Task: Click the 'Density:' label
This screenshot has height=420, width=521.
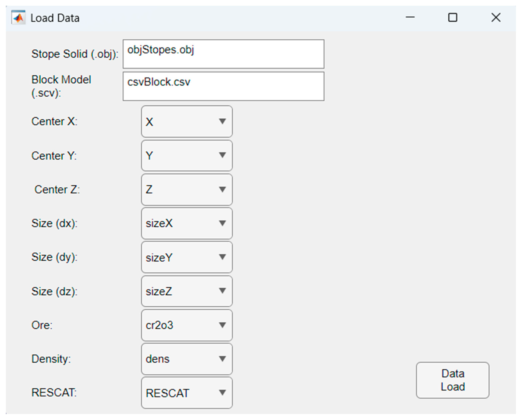Action: (x=51, y=359)
